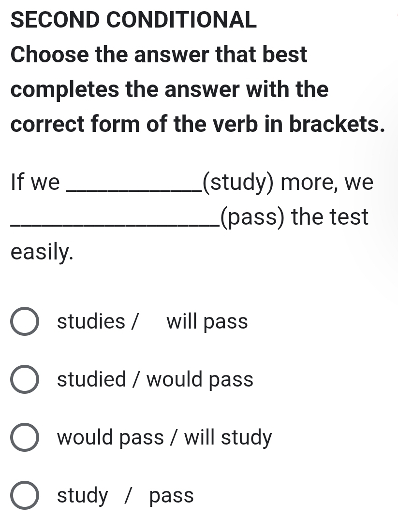
Task: Click the "completes the answer with the" line
Action: pos(169,89)
